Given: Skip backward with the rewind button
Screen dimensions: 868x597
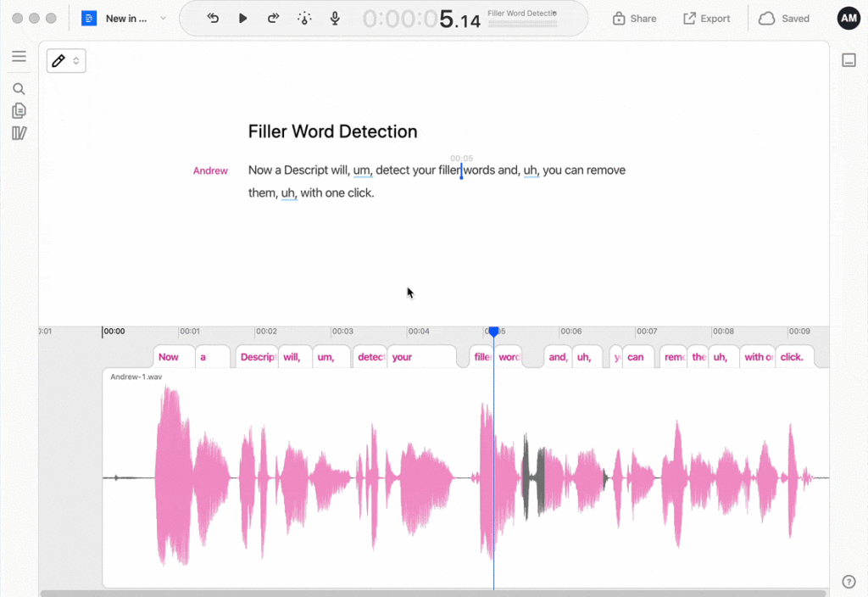Looking at the screenshot, I should [x=213, y=19].
